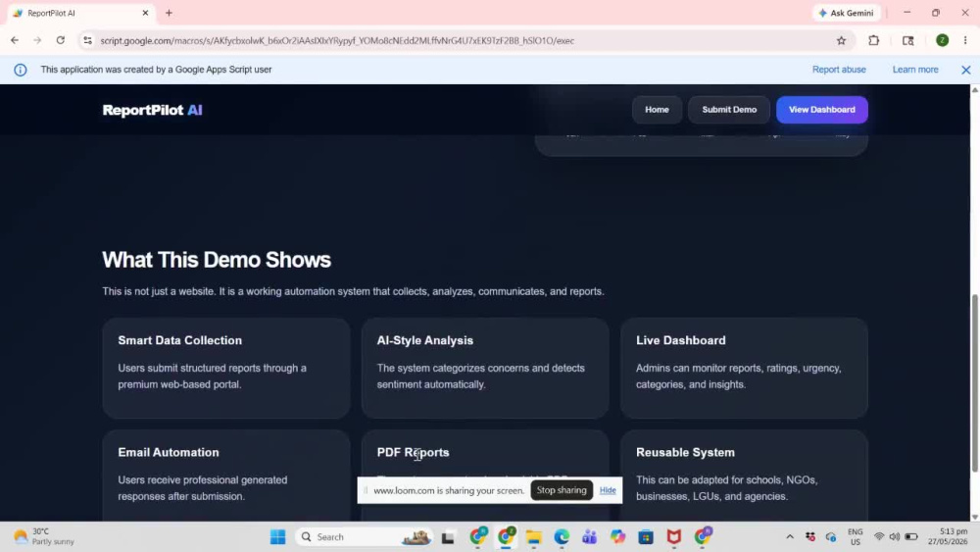Open the Submit Demo nav item
This screenshot has height=552, width=980.
click(729, 110)
